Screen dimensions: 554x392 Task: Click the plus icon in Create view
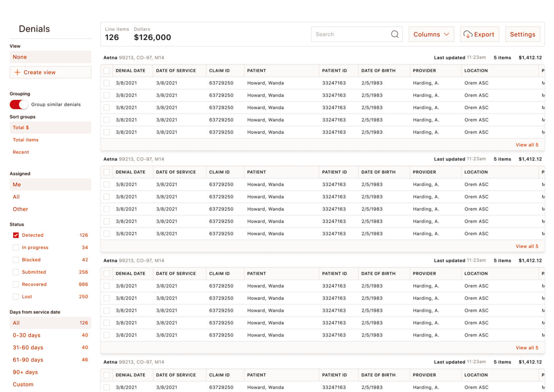point(17,72)
